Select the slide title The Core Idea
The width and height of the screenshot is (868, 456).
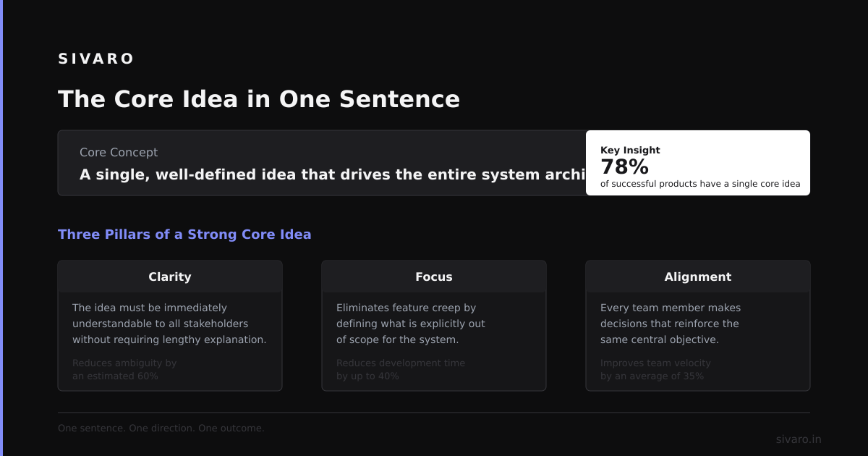pos(259,99)
